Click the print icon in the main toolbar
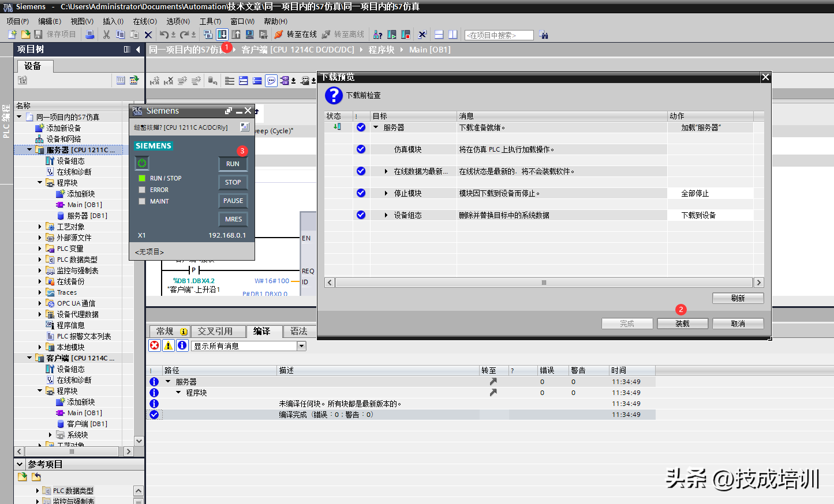The width and height of the screenshot is (834, 504). [89, 35]
